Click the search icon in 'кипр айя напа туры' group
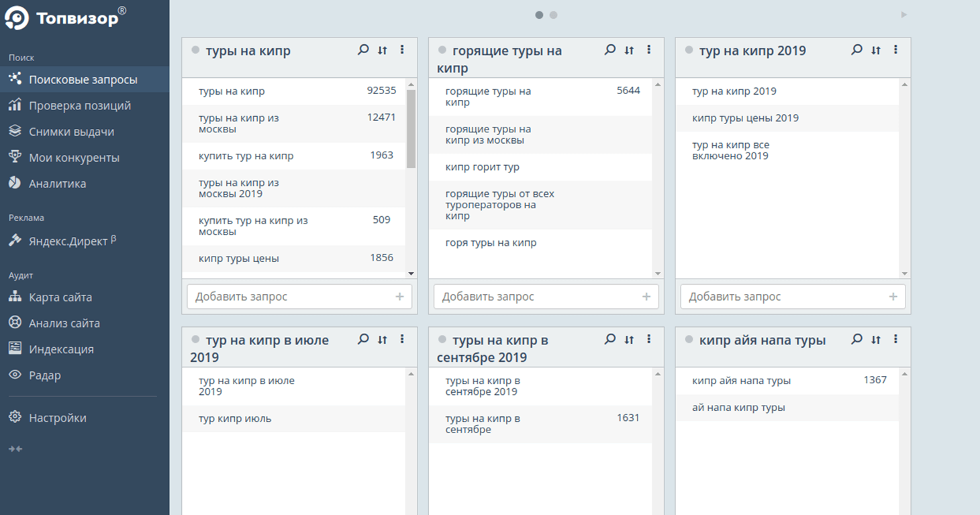Image resolution: width=980 pixels, height=515 pixels. (x=856, y=339)
